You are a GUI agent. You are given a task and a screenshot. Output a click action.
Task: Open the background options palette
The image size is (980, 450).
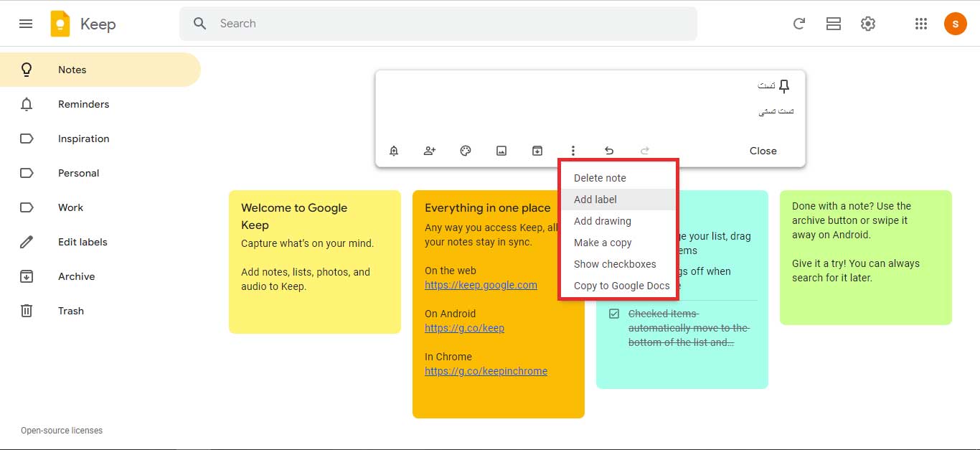[466, 151]
